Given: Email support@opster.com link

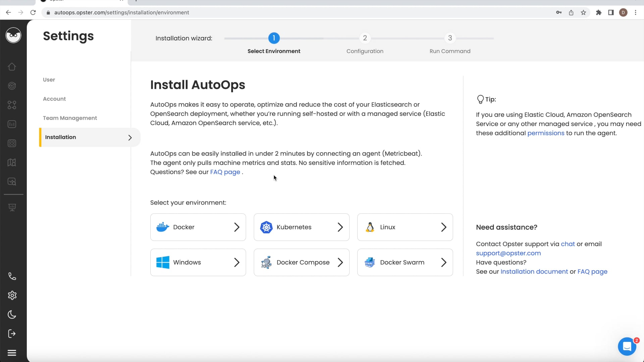Looking at the screenshot, I should pos(508,253).
